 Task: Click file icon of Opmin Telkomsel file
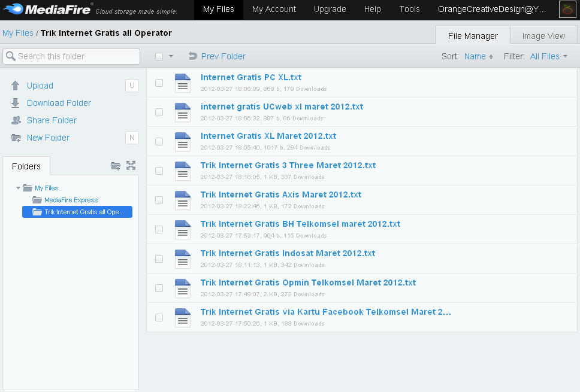click(183, 288)
